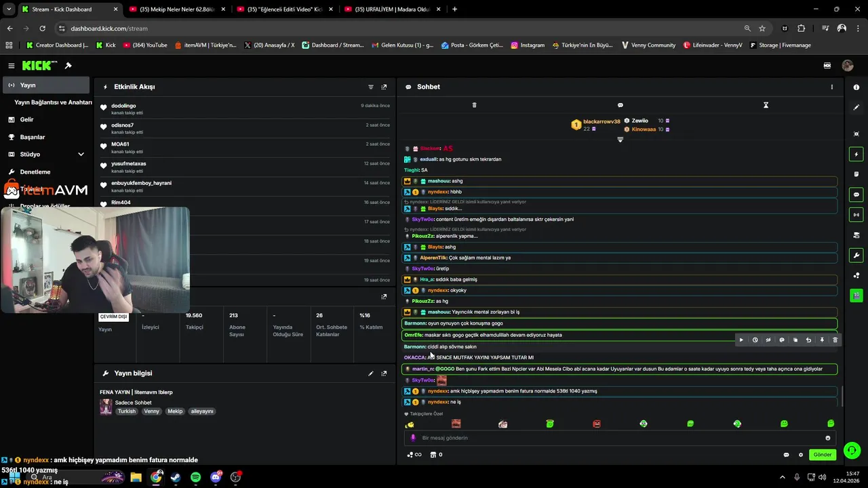Delete message via toolbar trash icon

(835, 340)
